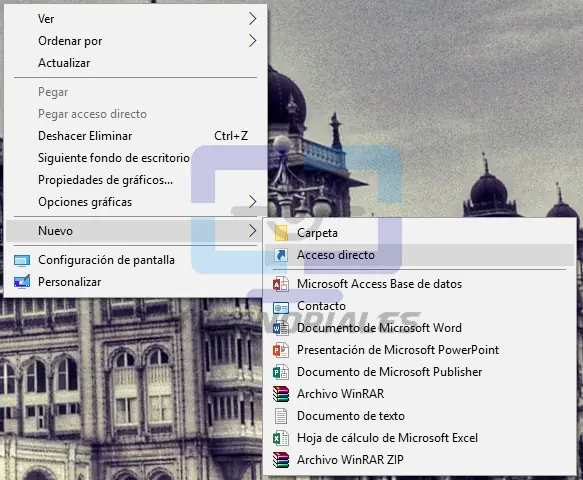Select the Nuevo menu entry
The image size is (583, 480).
click(135, 231)
